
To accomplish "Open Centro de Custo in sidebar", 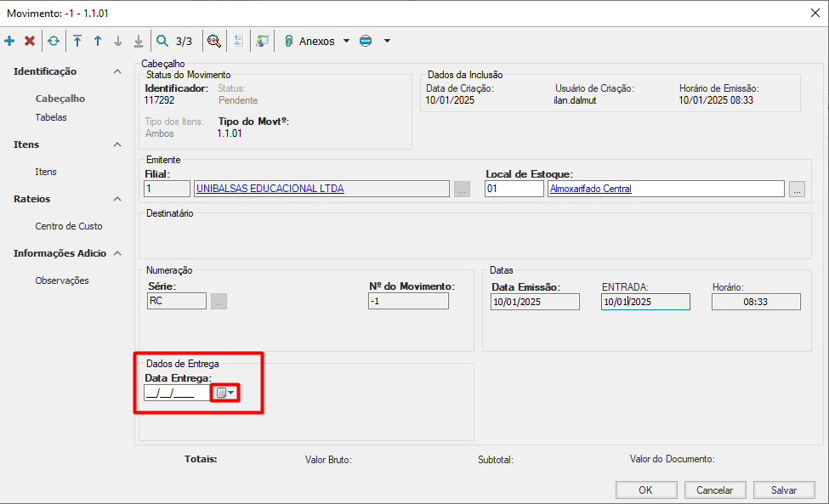I will [68, 226].
